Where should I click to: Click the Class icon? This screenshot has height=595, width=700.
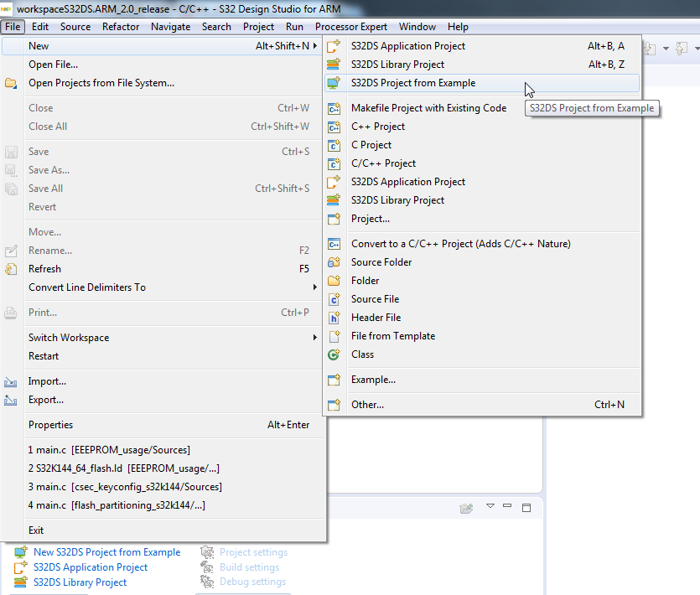tap(334, 354)
